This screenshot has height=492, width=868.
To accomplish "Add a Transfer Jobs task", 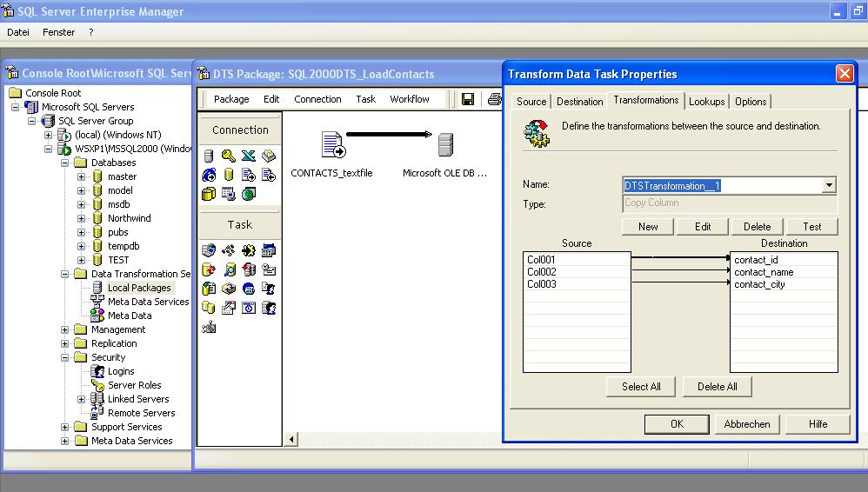I will pos(249,308).
